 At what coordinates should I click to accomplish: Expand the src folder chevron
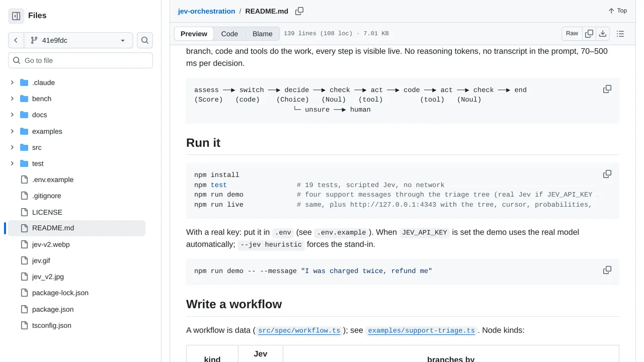point(12,147)
